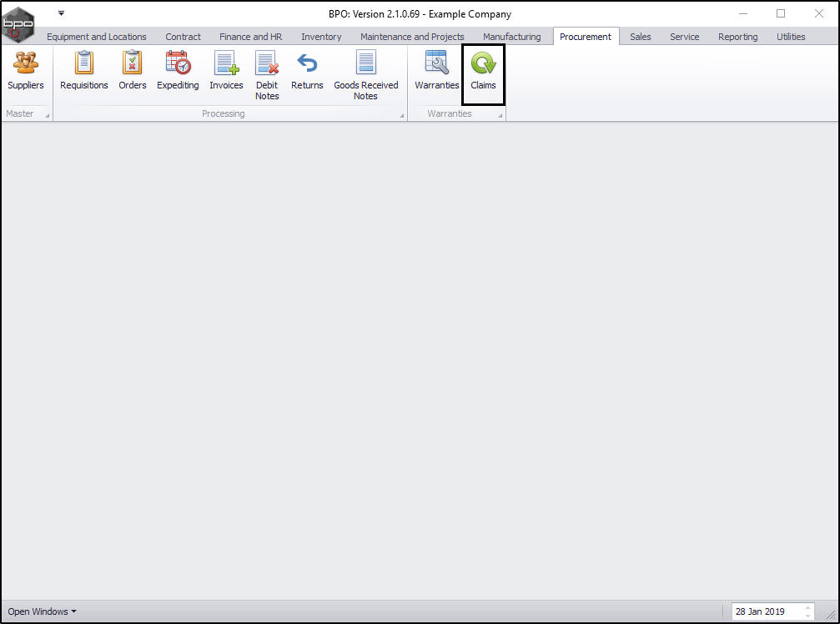Launch the Expediting calendar tool
The height and width of the screenshot is (624, 840).
(178, 71)
